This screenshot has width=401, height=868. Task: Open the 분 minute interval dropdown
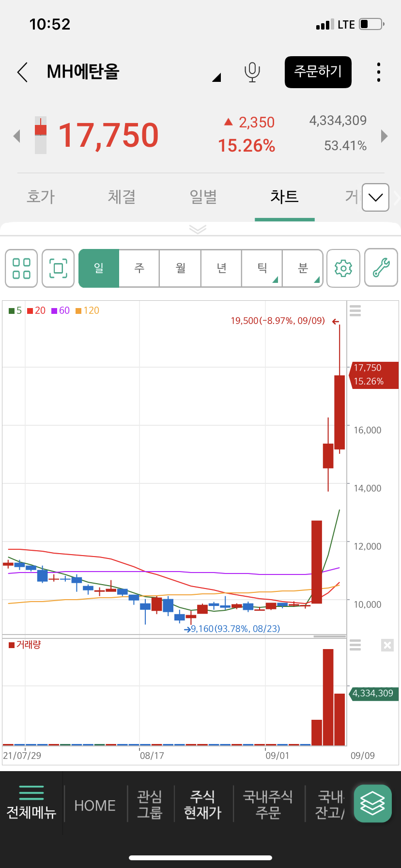303,268
